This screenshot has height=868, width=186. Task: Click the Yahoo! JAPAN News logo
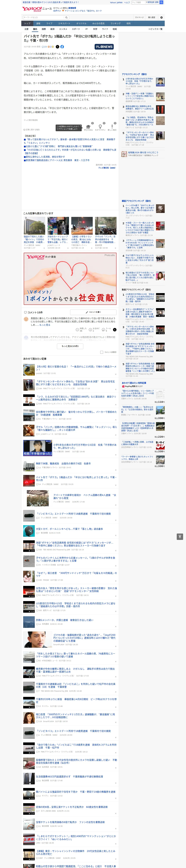pos(37,9)
